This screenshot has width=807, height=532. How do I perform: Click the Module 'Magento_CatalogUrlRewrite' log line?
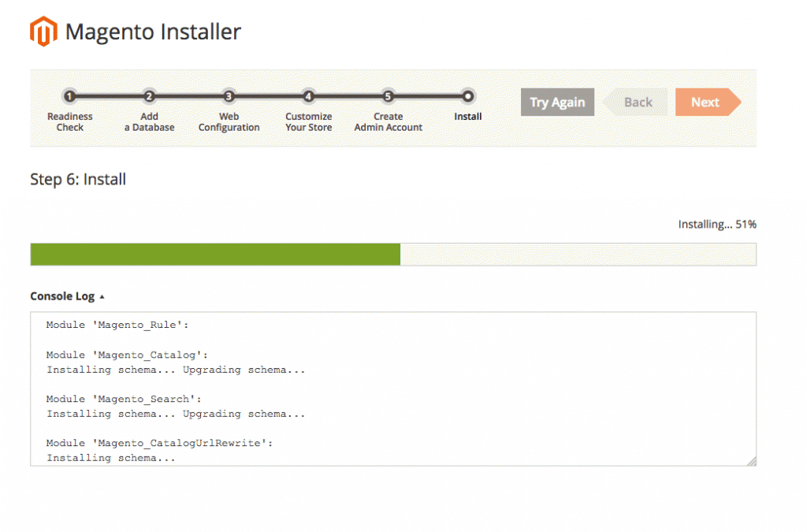click(x=159, y=444)
